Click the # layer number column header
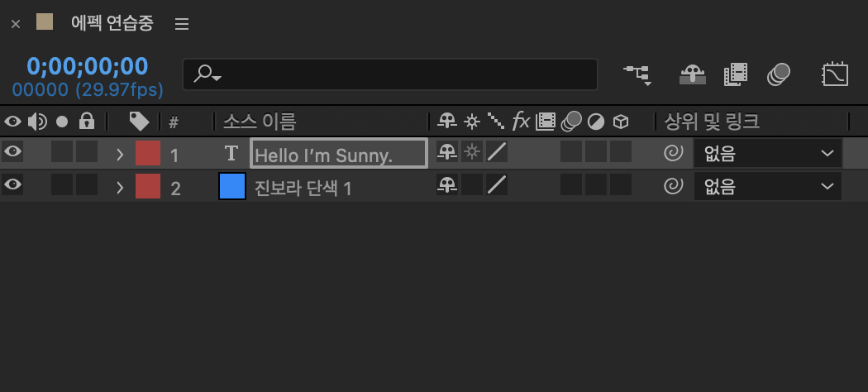Image resolution: width=868 pixels, height=392 pixels. tap(174, 122)
